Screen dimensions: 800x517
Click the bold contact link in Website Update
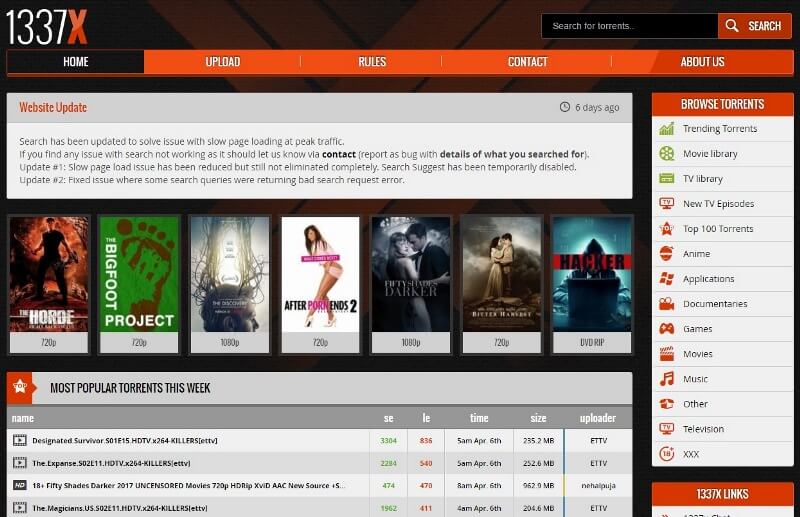(339, 154)
